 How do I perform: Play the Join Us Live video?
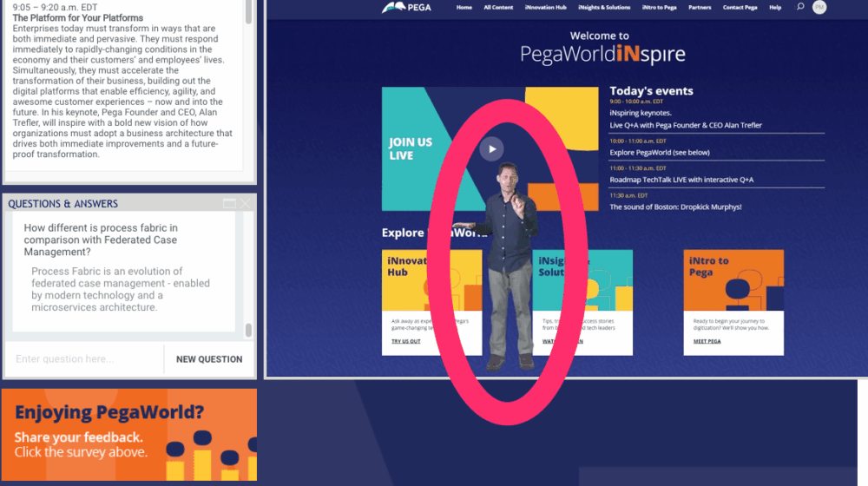click(x=491, y=148)
